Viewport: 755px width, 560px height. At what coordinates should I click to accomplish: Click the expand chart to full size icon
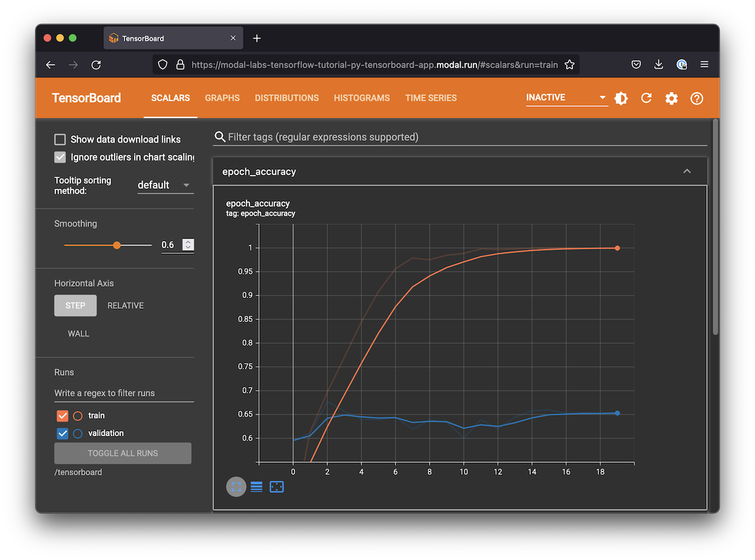236,487
